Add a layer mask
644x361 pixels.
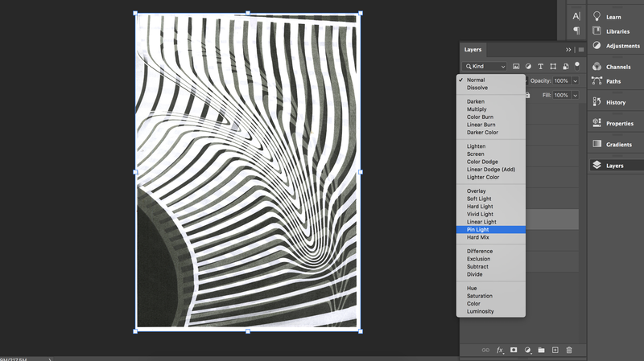pyautogui.click(x=514, y=350)
